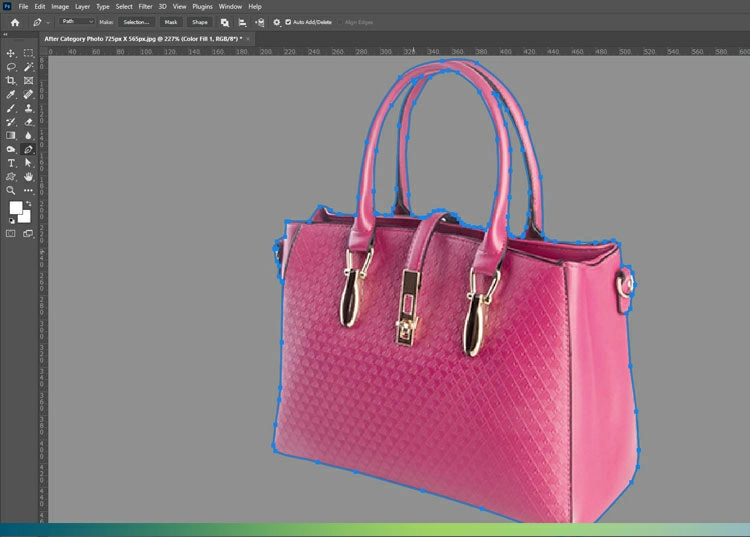Open the Path mode dropdown
The height and width of the screenshot is (537, 750).
[76, 22]
